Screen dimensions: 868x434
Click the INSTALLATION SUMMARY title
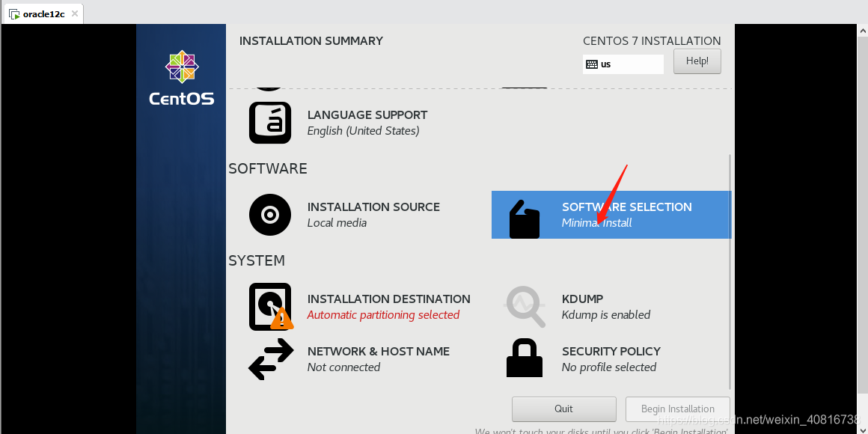311,41
